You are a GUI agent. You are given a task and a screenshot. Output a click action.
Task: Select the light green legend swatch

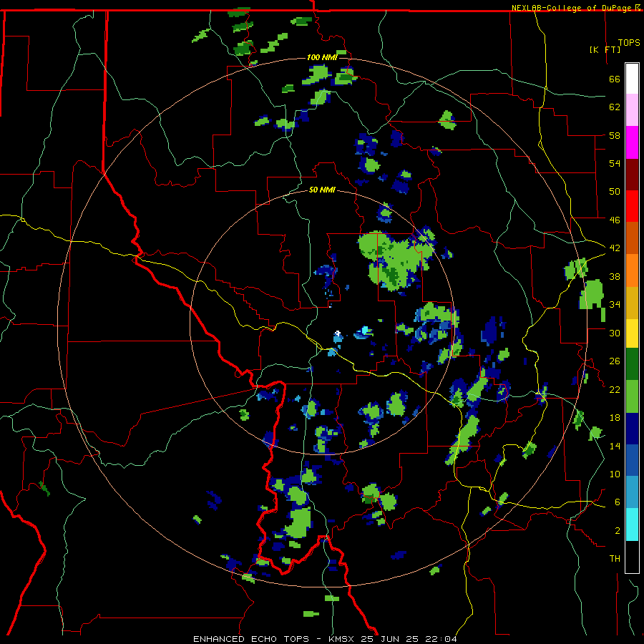632,396
